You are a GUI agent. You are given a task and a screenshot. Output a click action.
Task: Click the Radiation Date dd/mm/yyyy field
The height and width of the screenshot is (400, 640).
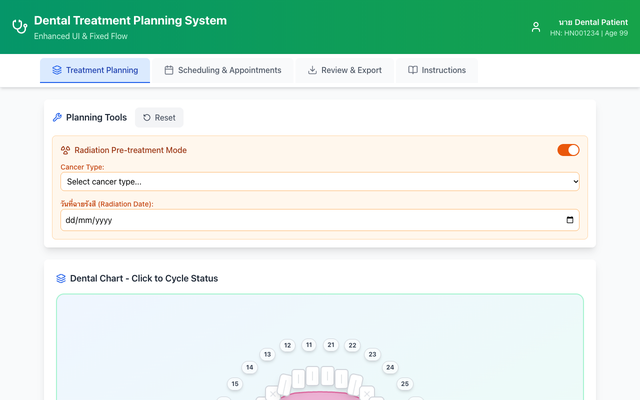point(320,220)
